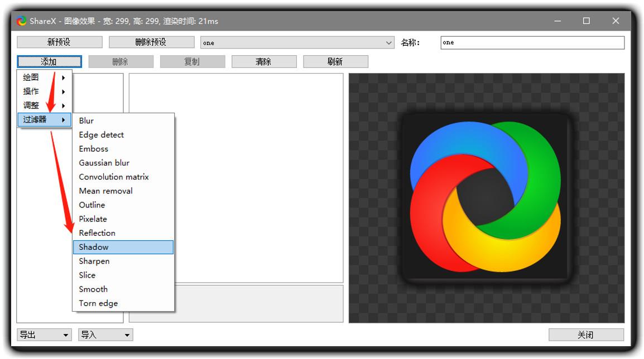644x359 pixels.
Task: Choose Gaussian blur filter
Action: (123, 163)
